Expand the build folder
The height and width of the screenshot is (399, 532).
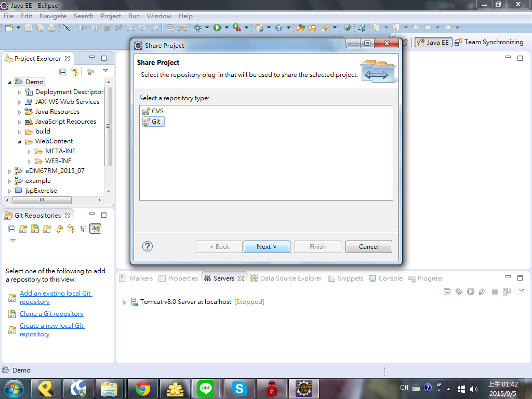pyautogui.click(x=19, y=131)
